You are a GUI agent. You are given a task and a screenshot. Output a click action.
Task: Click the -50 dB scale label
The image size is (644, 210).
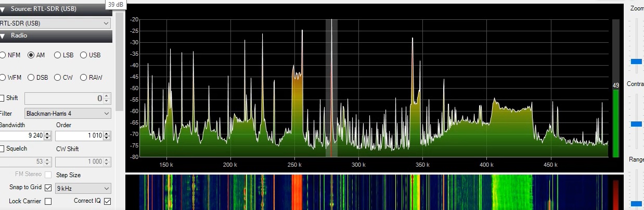click(x=135, y=88)
